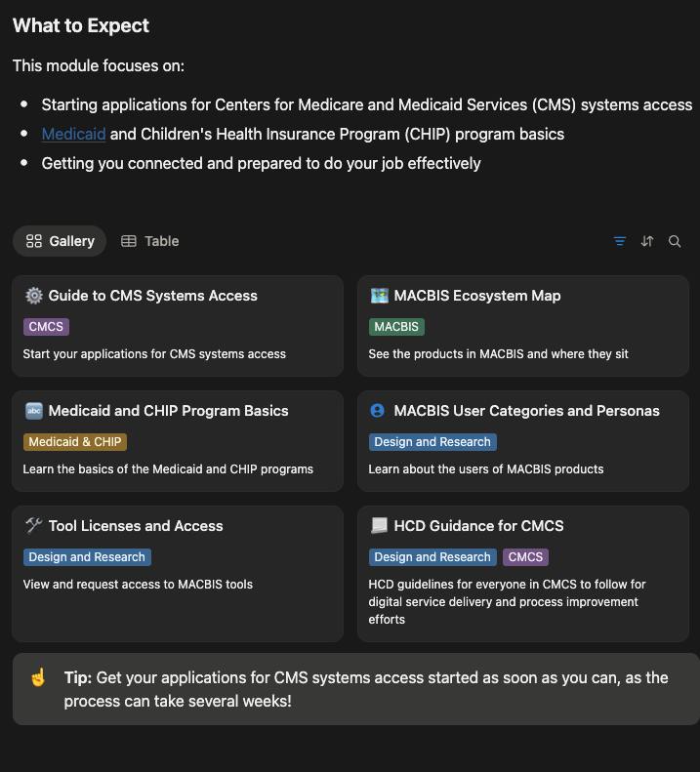Click the Medicaid & CHIP tag

pyautogui.click(x=75, y=442)
